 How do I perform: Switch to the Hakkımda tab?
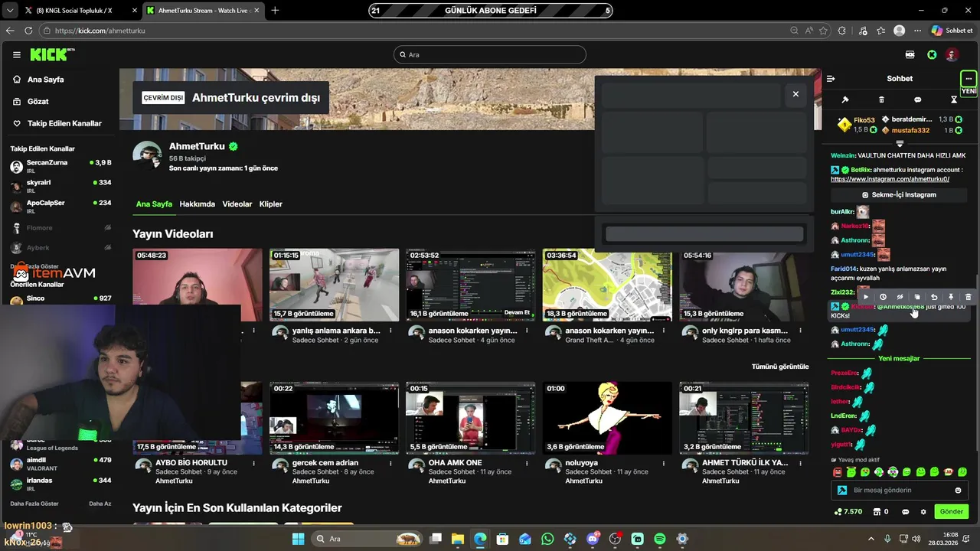coord(198,204)
